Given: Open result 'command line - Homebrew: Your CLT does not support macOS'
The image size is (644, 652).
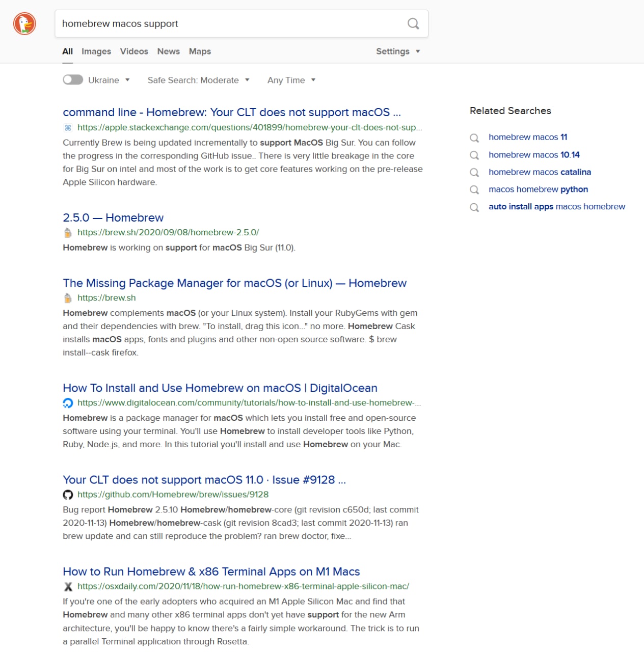Looking at the screenshot, I should pos(232,112).
